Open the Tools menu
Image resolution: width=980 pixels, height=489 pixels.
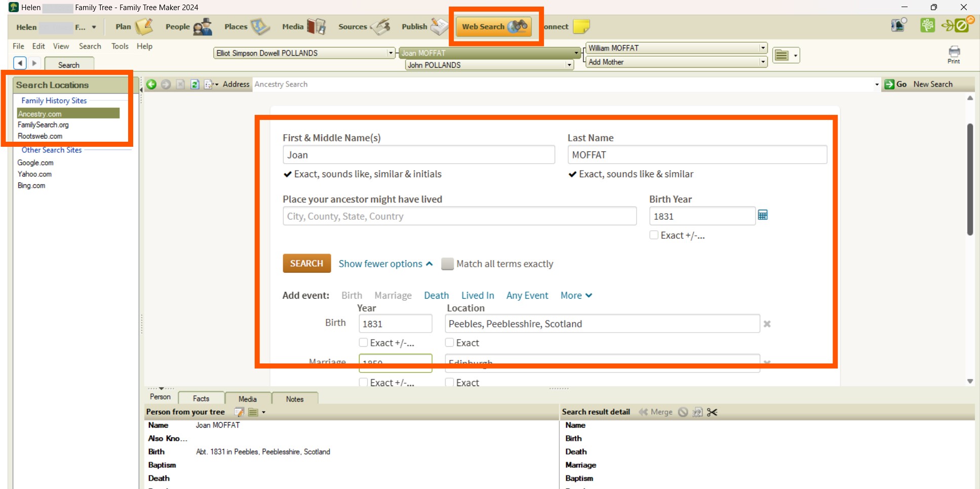tap(120, 46)
